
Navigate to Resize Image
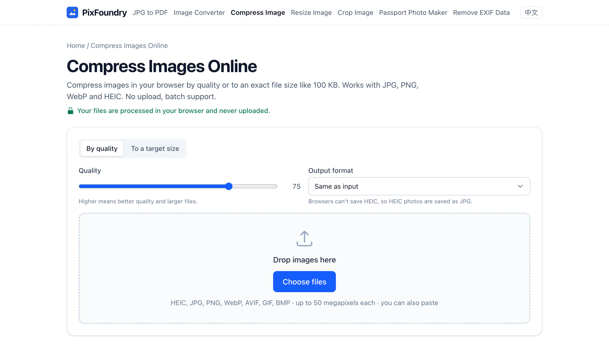311,12
